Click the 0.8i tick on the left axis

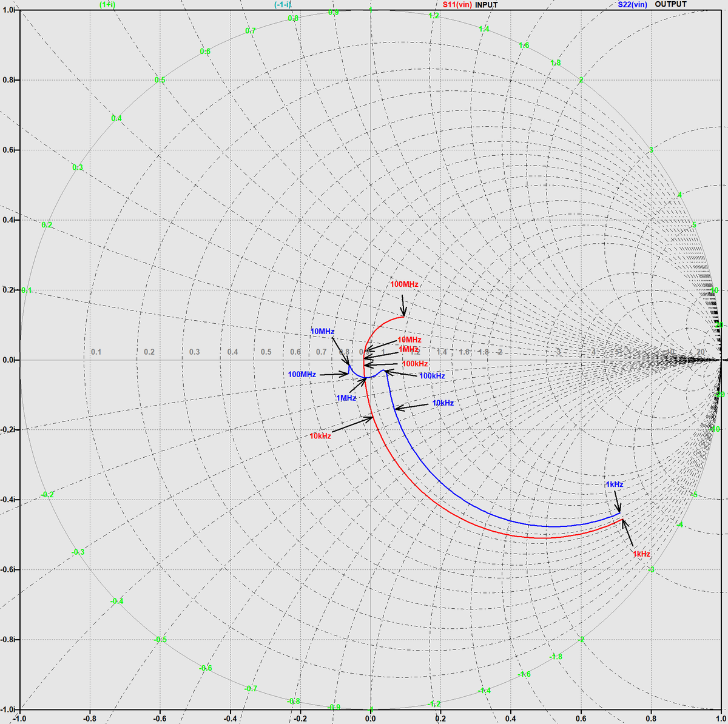point(8,80)
